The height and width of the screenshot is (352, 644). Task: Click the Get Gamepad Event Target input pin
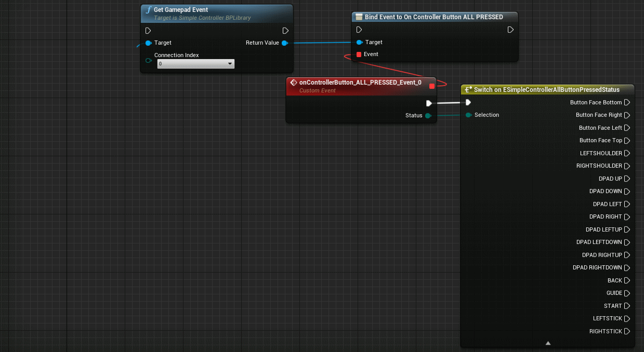(x=149, y=43)
